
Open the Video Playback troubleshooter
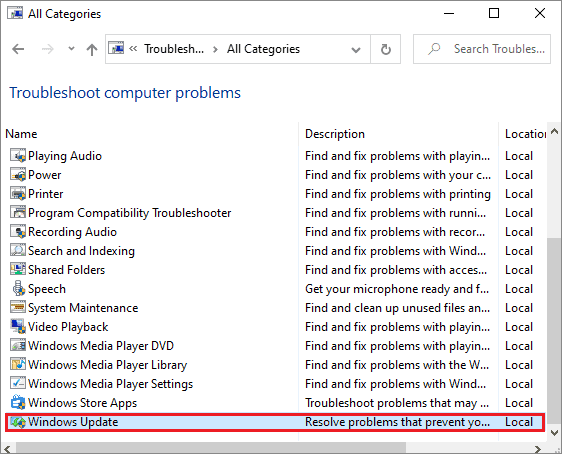coord(68,327)
